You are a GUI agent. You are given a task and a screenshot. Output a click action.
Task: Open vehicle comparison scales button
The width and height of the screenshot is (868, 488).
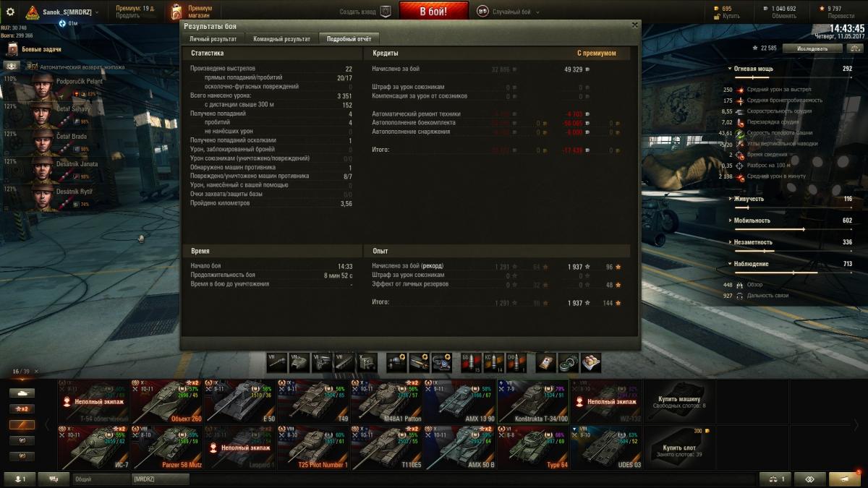tap(776, 479)
